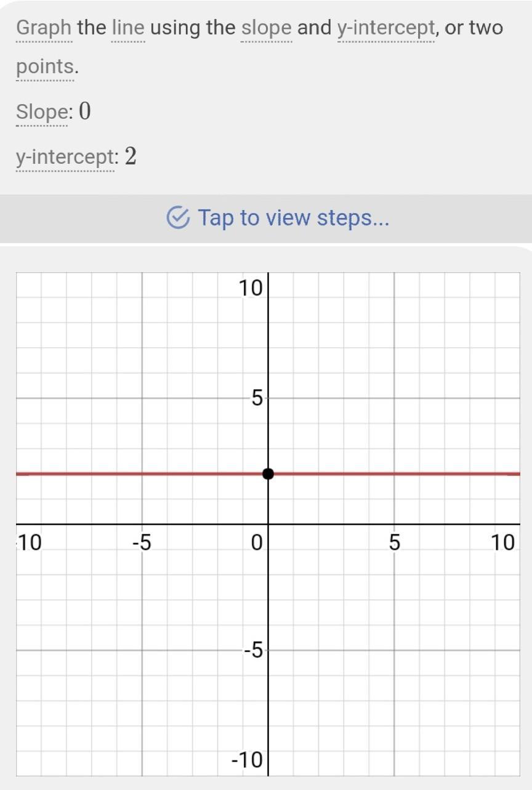532x790 pixels.
Task: Click the origin label 0
Action: pos(257,543)
